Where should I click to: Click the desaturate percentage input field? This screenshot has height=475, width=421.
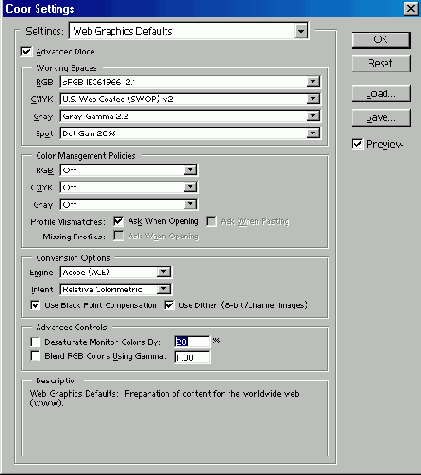[192, 342]
